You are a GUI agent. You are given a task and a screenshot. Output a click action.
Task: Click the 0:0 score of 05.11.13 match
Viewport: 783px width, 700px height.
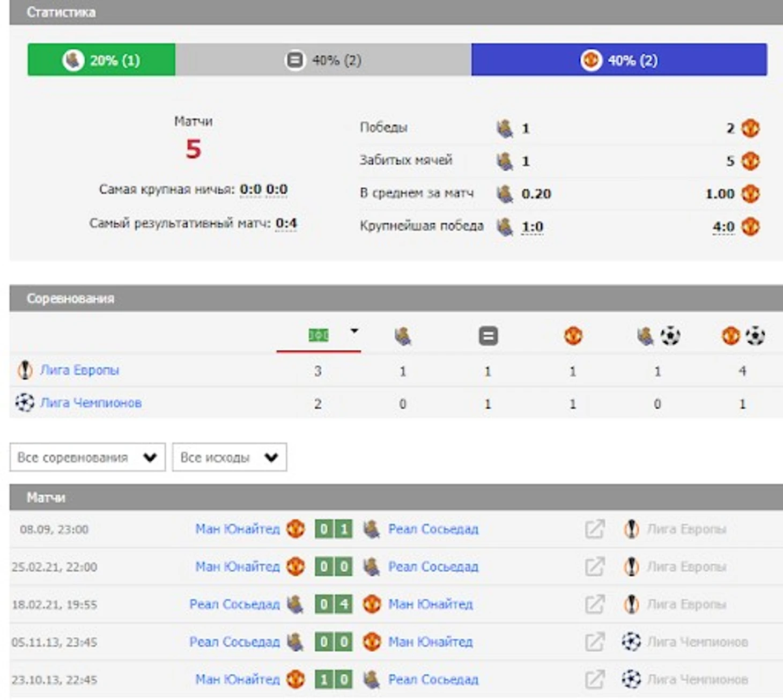(334, 642)
